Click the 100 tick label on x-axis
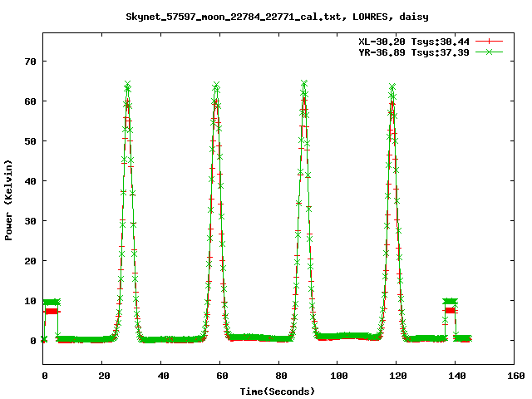The height and width of the screenshot is (399, 532). point(337,377)
